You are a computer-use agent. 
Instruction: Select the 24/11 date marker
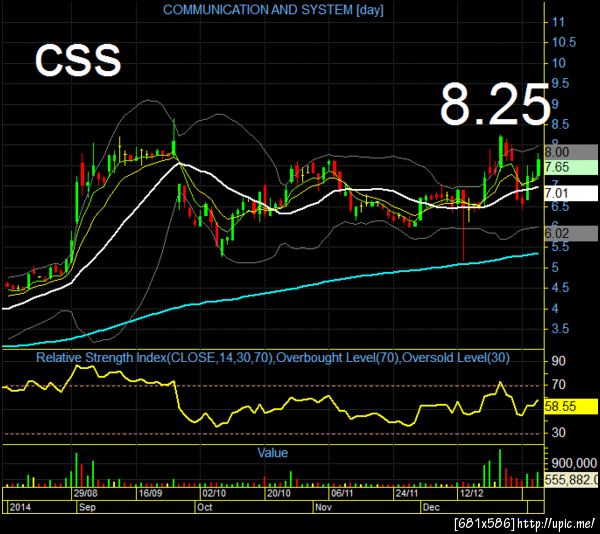point(407,493)
